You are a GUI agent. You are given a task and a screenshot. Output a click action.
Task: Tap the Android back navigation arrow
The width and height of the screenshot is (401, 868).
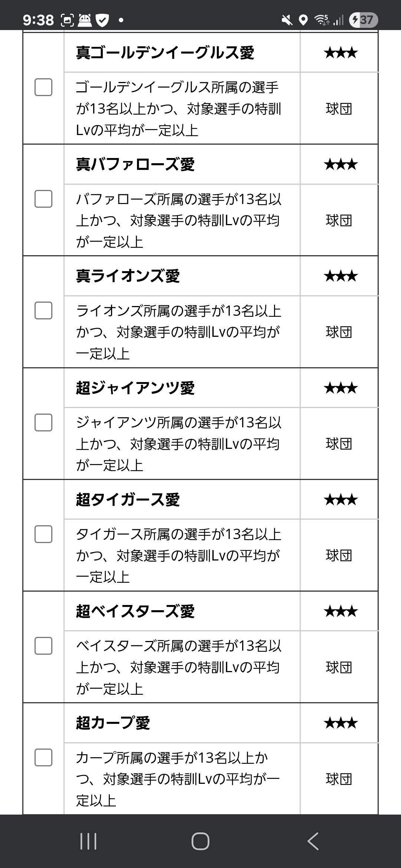tap(313, 841)
